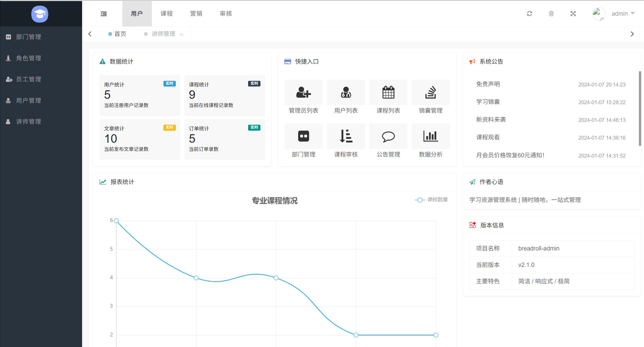Switch to the 课程 top menu
The height and width of the screenshot is (347, 644).
pos(167,14)
